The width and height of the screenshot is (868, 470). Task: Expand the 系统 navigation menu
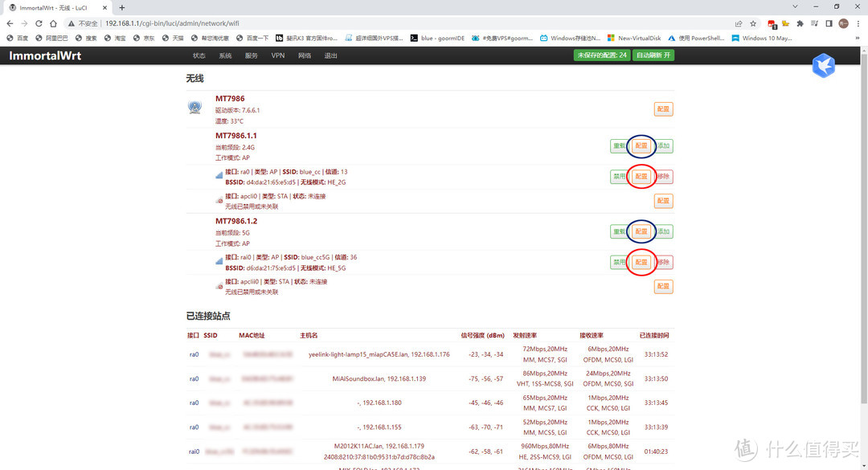pyautogui.click(x=225, y=56)
